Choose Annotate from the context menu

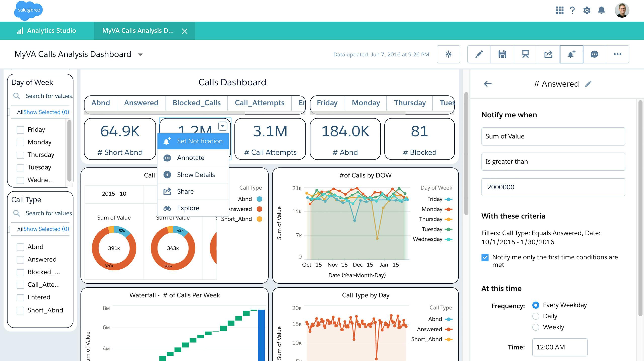tap(193, 158)
